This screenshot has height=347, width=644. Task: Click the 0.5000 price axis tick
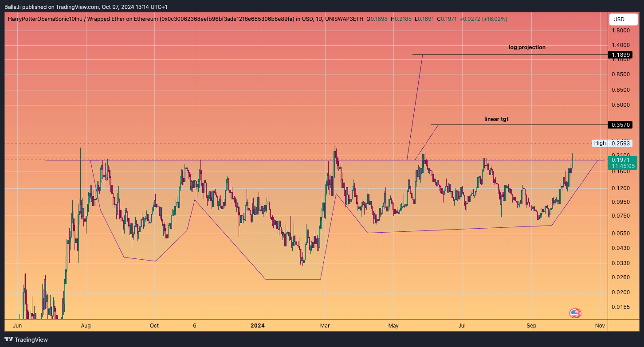(621, 105)
